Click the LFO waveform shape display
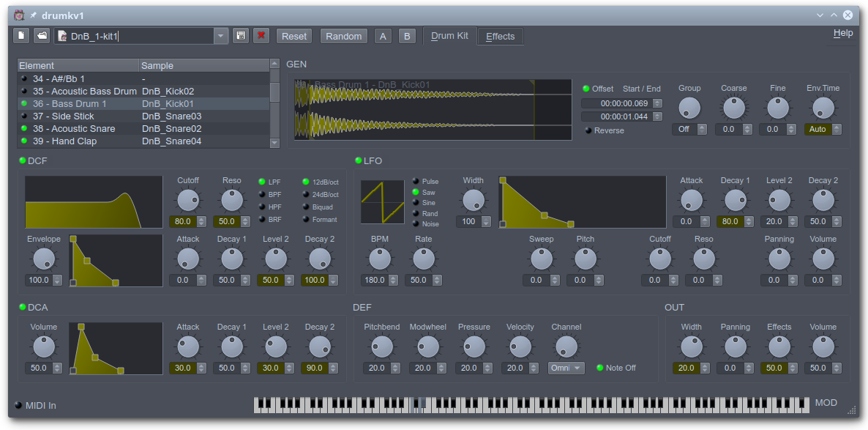This screenshot has height=430, width=868. pyautogui.click(x=382, y=202)
